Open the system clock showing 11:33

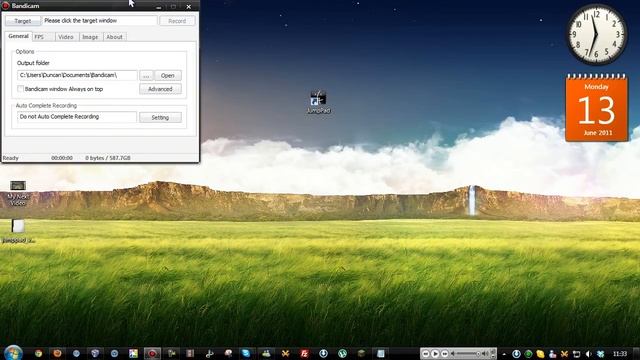tap(620, 353)
